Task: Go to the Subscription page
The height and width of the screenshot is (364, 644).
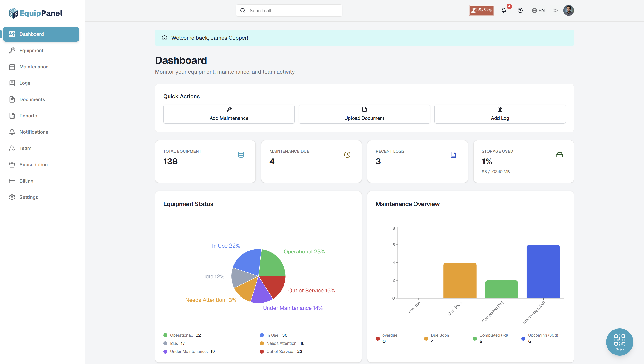Action: point(33,164)
